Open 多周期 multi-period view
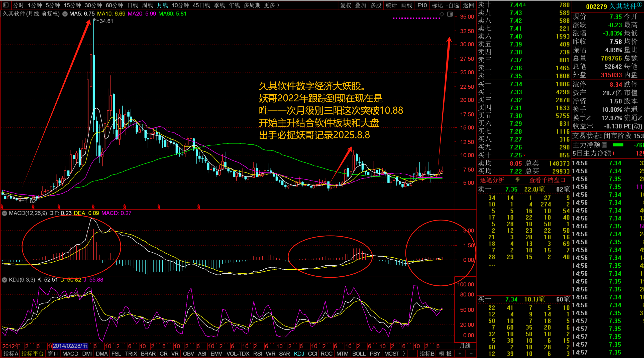The width and height of the screenshot is (644, 358). [252, 5]
